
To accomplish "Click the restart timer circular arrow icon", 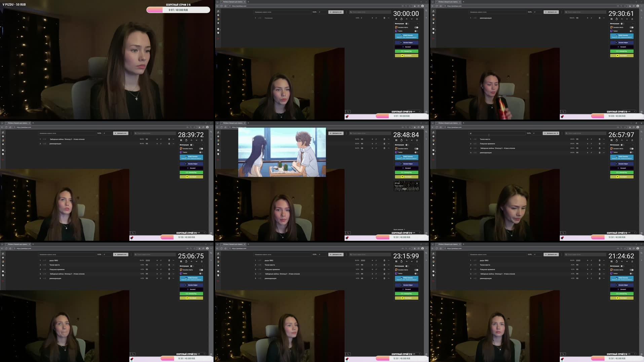I will coord(402,19).
